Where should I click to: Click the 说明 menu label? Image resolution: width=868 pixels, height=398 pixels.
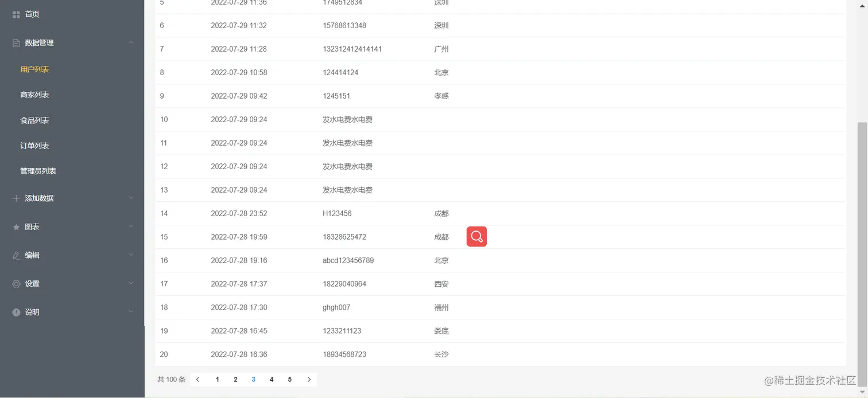pos(32,313)
